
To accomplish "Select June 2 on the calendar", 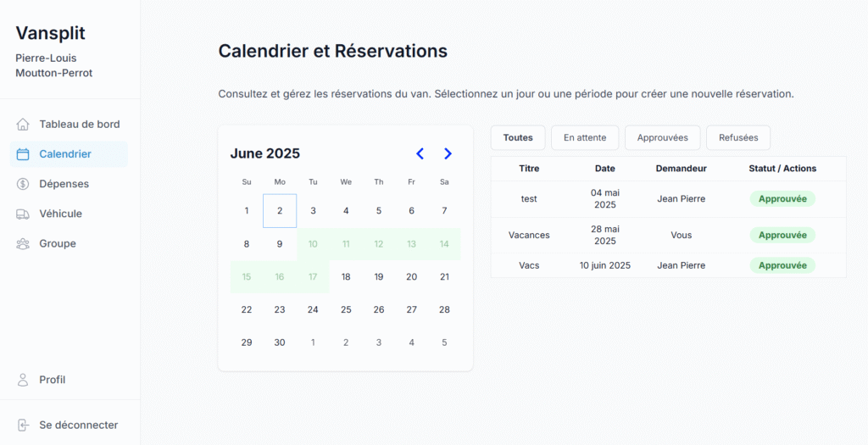I will pos(280,211).
